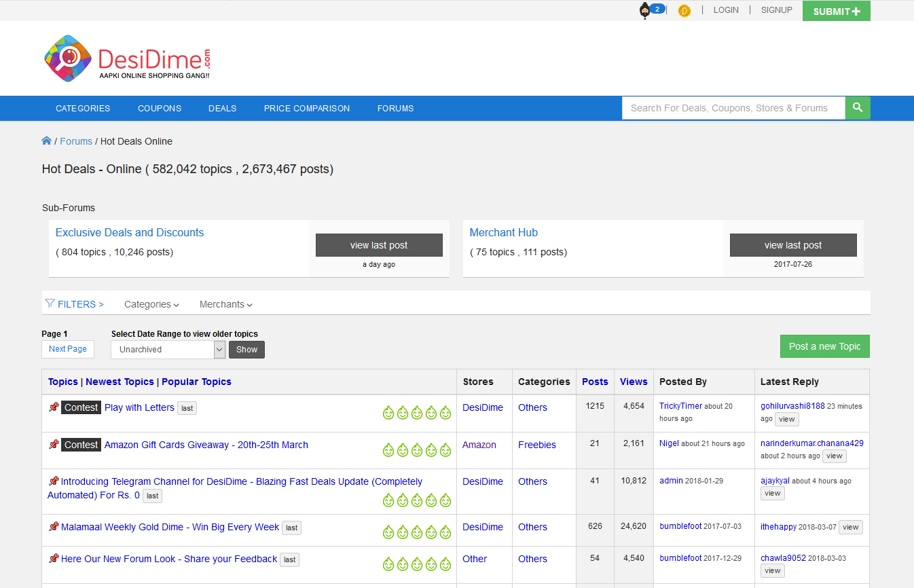
Task: Go to home via breadcrumb house icon
Action: tap(47, 141)
